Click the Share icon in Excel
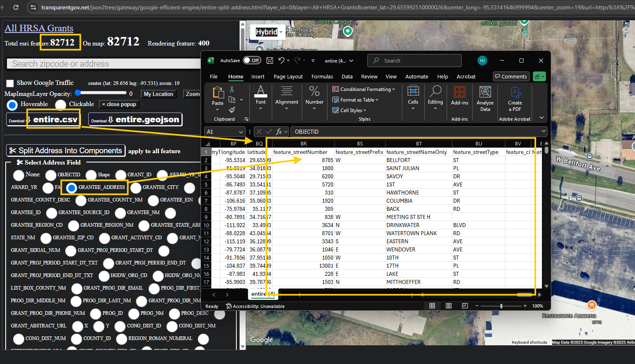635x364 pixels. click(539, 76)
